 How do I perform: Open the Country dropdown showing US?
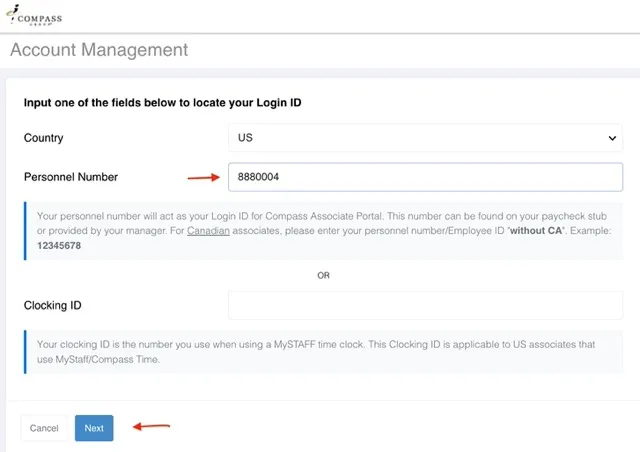coord(425,138)
